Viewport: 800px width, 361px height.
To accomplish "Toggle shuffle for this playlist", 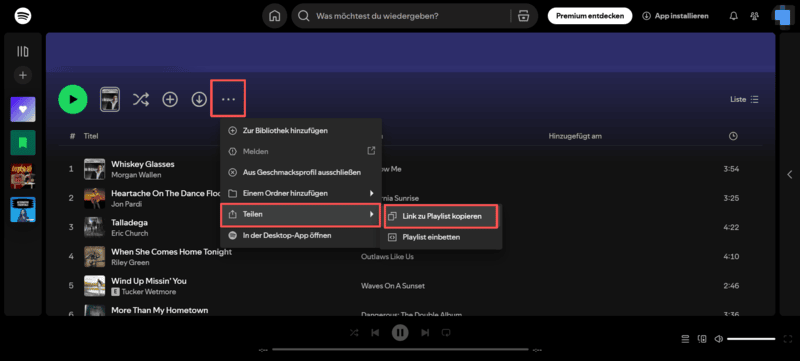I will [x=141, y=99].
